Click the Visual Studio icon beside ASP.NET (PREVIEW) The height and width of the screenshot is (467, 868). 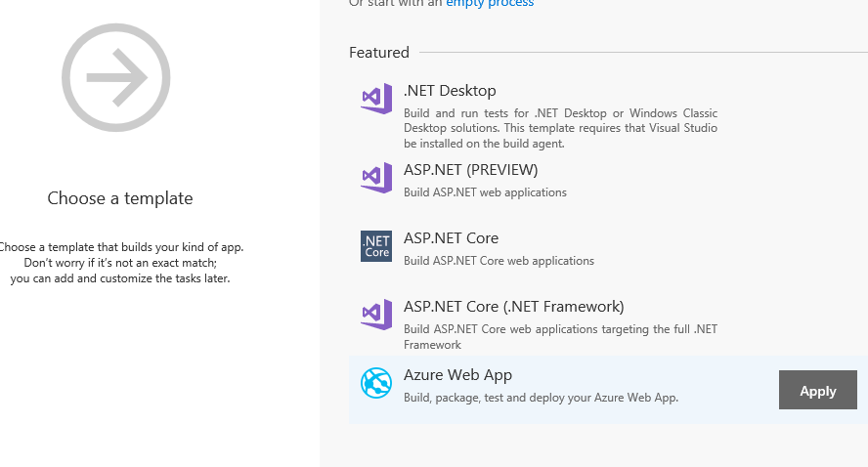(x=376, y=178)
